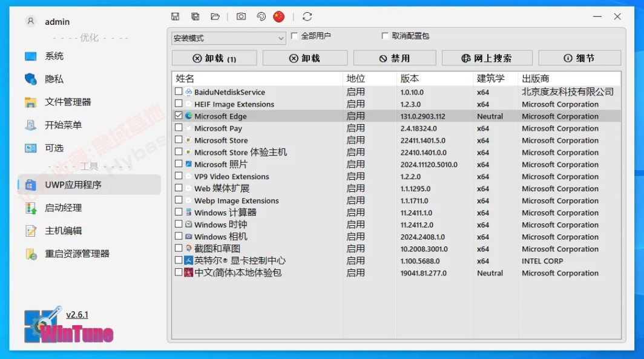Select the Microsoft Store 体验主机 row
The height and width of the screenshot is (359, 644).
click(396, 153)
